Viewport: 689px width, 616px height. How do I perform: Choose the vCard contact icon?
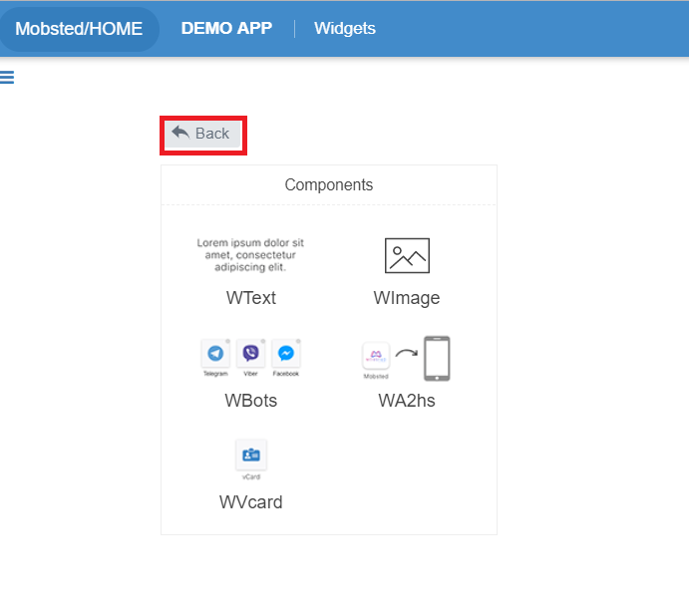click(x=250, y=456)
